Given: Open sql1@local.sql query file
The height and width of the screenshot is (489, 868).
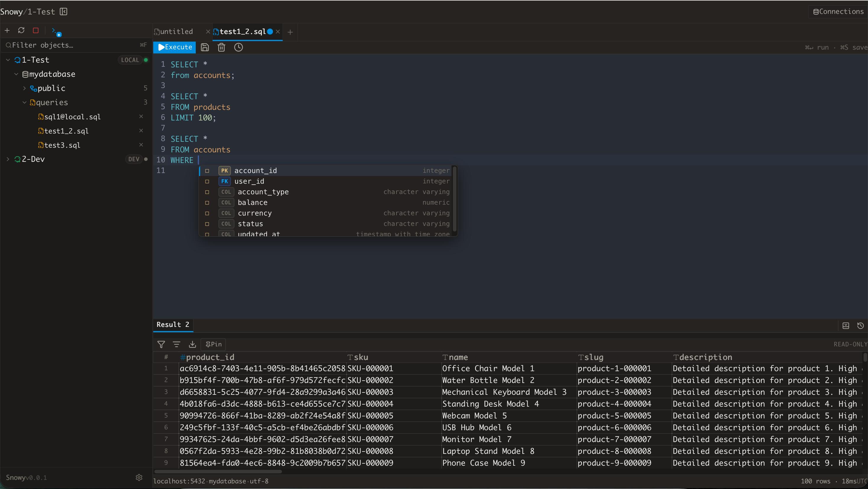Looking at the screenshot, I should pyautogui.click(x=72, y=117).
